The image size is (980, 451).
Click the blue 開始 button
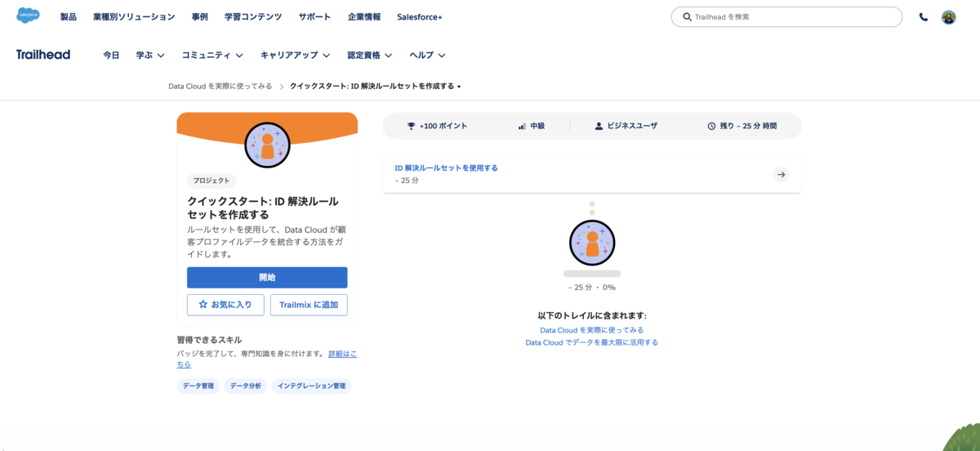tap(267, 278)
